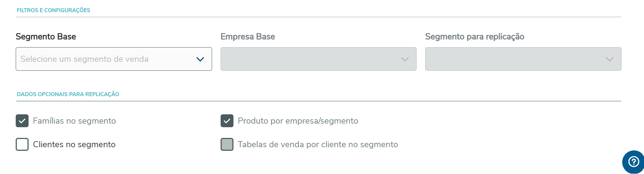The width and height of the screenshot is (644, 174).
Task: Click the 'Clientes no segmento' label text
Action: click(74, 144)
